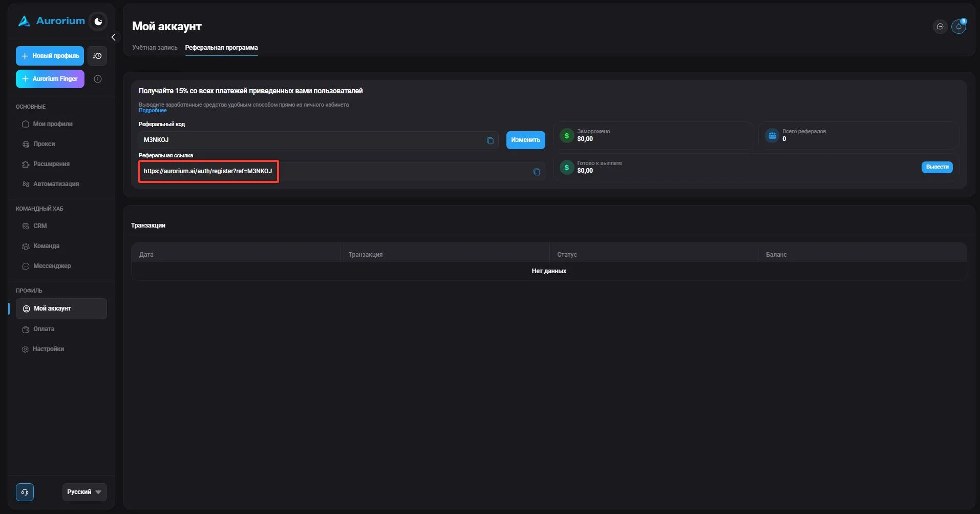Click the Всего рефералов people icon
This screenshot has width=980, height=514.
[x=772, y=136]
